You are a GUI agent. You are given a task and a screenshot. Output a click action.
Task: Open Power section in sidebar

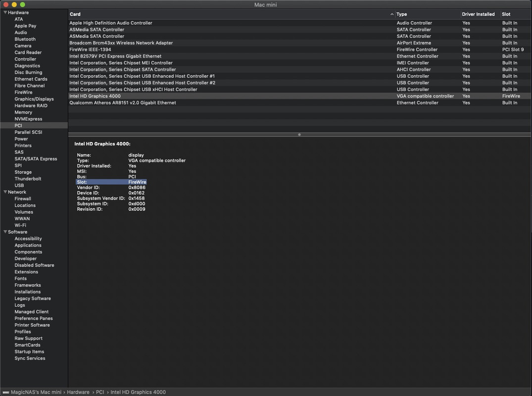(x=21, y=139)
